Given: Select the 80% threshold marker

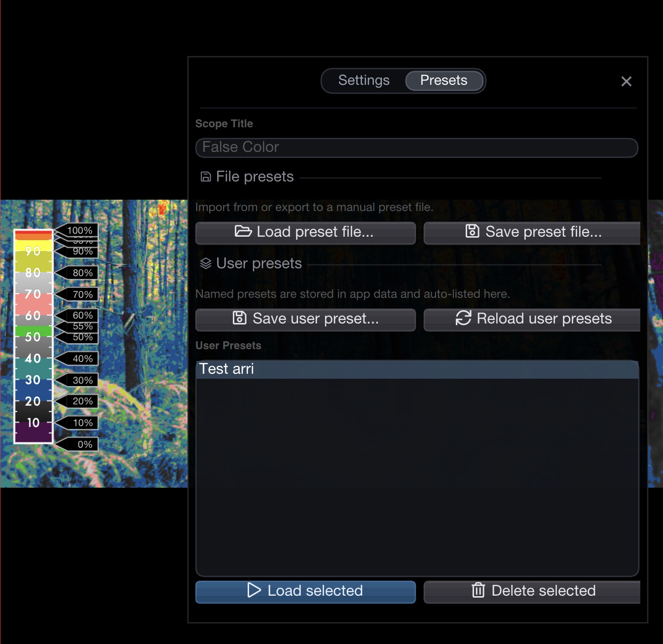Looking at the screenshot, I should (82, 273).
